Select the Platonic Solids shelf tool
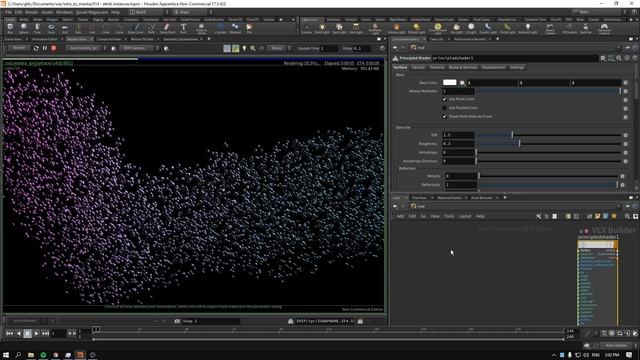Image resolution: width=640 pixels, height=360 pixels. (201, 28)
